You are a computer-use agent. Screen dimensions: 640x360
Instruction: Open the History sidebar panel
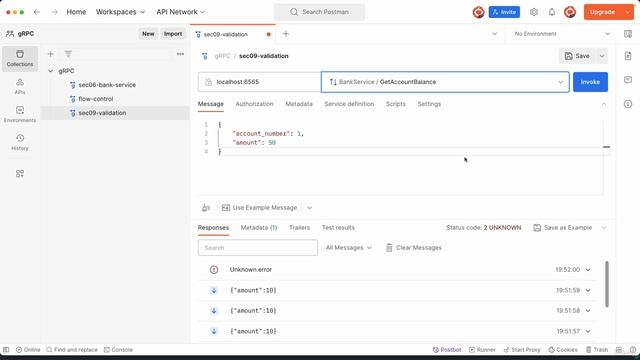(x=20, y=142)
